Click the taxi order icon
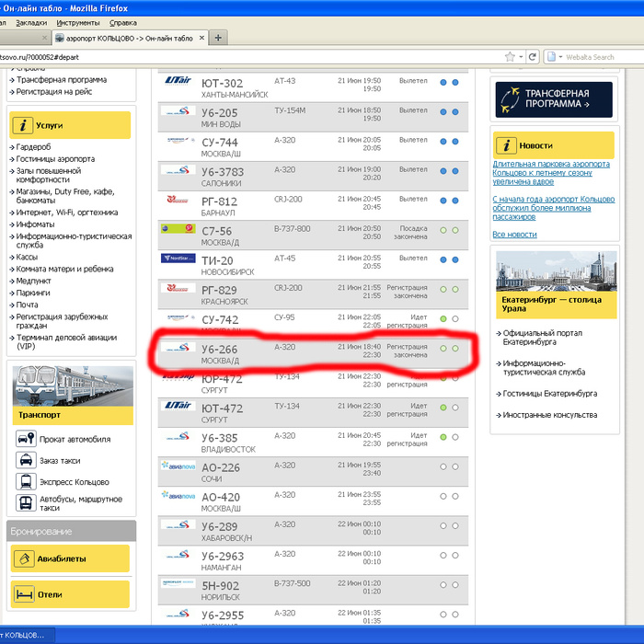Viewport: 644px width, 644px height. [x=26, y=460]
